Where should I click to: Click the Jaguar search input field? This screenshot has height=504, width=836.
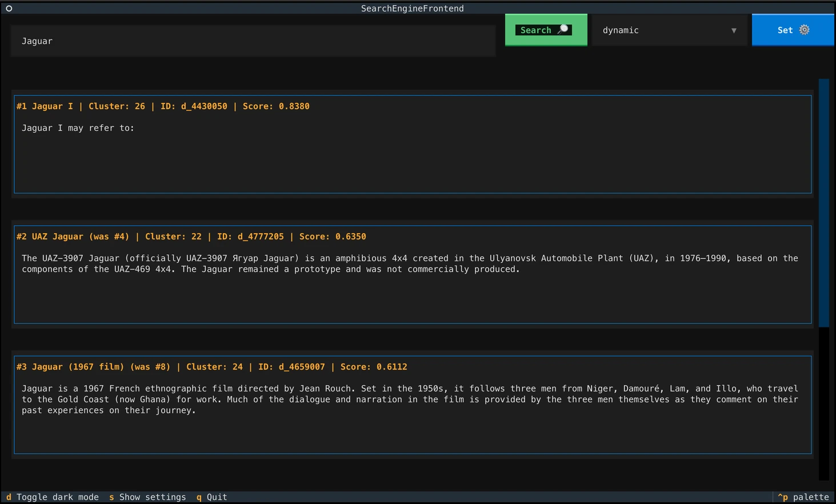point(253,41)
